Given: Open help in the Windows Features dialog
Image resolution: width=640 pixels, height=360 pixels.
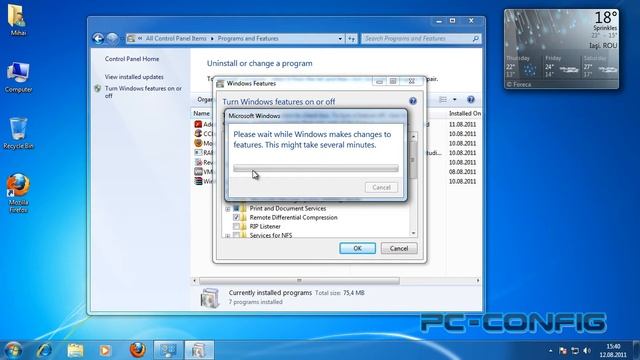Looking at the screenshot, I should pos(413,101).
